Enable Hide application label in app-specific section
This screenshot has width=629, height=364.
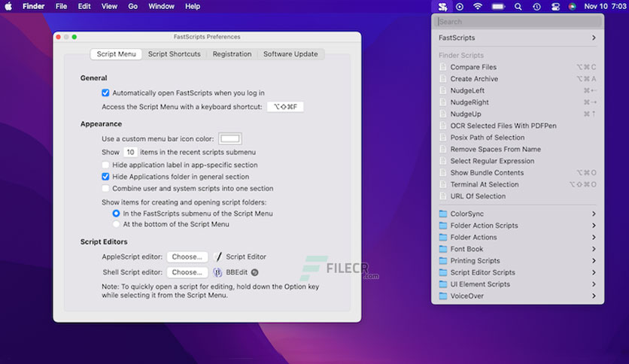coord(105,165)
